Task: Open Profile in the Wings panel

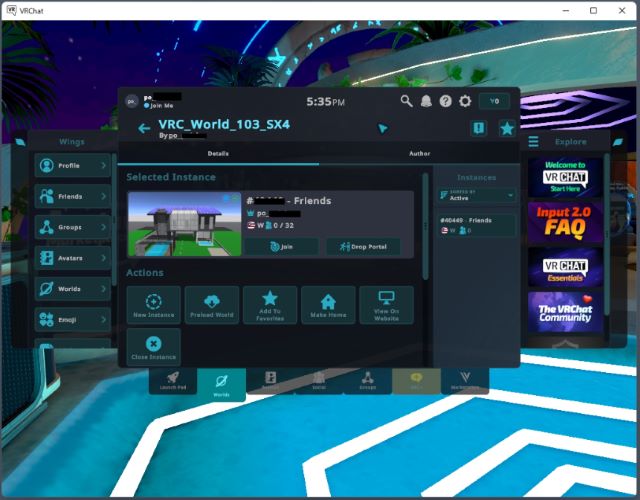Action: (73, 165)
